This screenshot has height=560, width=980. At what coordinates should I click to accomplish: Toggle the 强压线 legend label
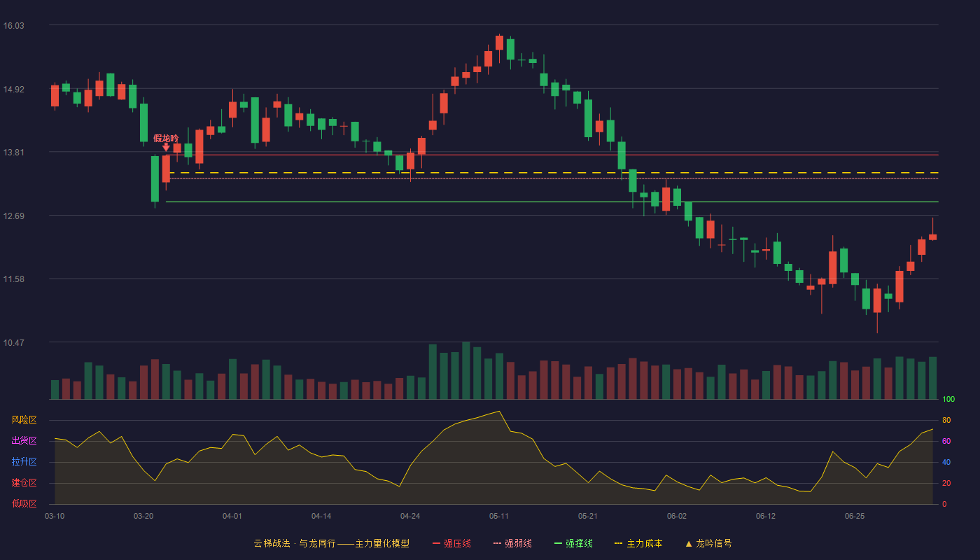coord(457,543)
